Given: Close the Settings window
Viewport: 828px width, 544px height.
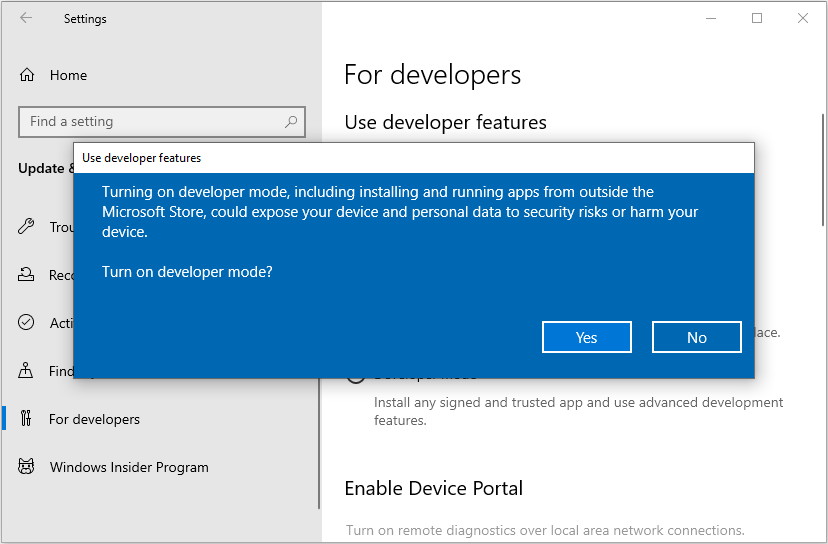Looking at the screenshot, I should 803,18.
